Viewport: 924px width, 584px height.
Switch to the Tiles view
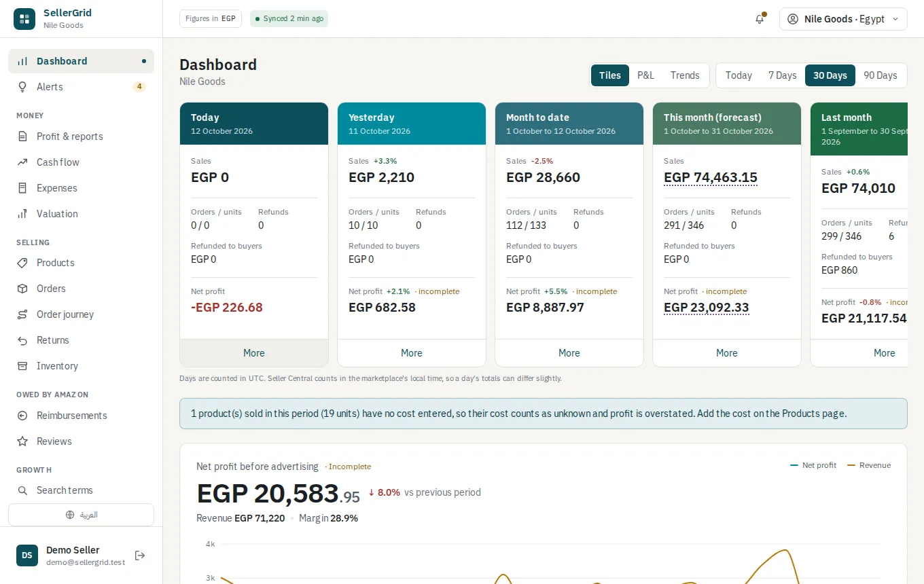tap(610, 75)
